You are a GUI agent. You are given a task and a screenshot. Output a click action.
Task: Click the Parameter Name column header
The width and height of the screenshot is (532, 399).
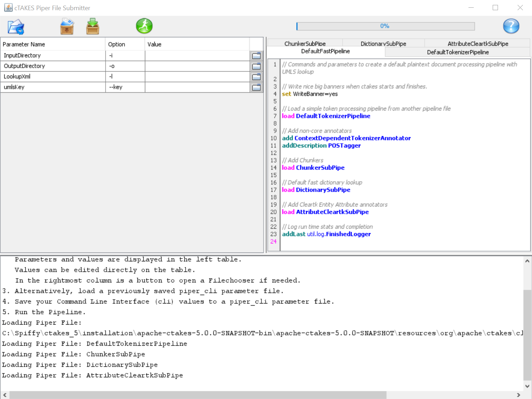tap(53, 44)
